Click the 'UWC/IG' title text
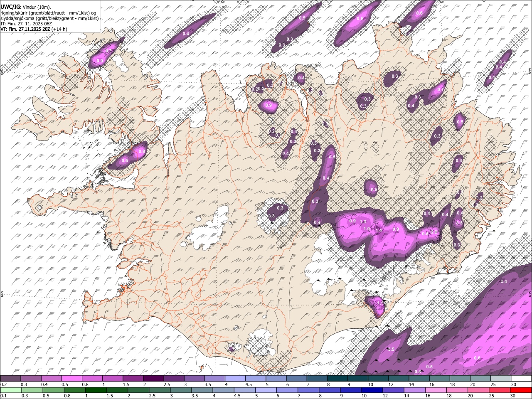The height and width of the screenshot is (399, 532). point(10,7)
